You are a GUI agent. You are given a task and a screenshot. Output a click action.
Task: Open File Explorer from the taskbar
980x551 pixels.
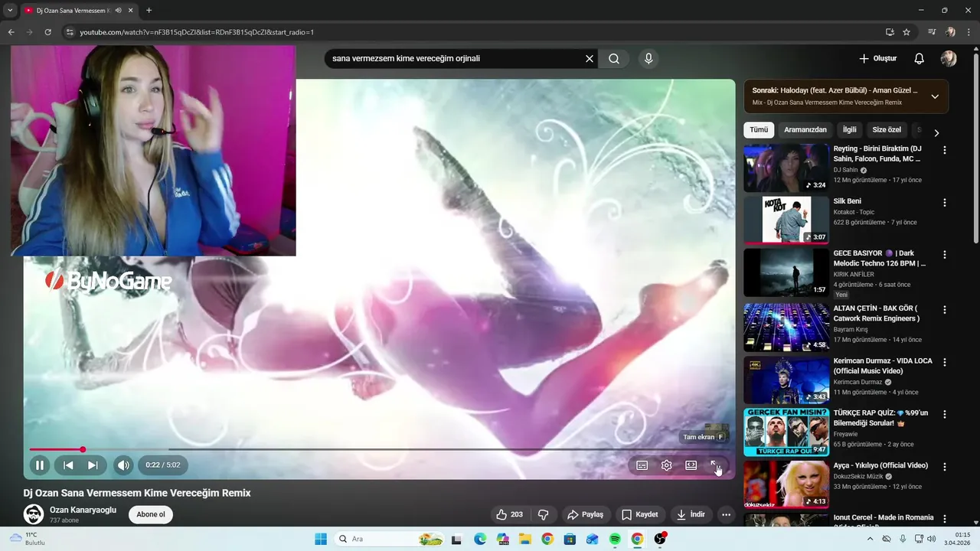click(525, 539)
